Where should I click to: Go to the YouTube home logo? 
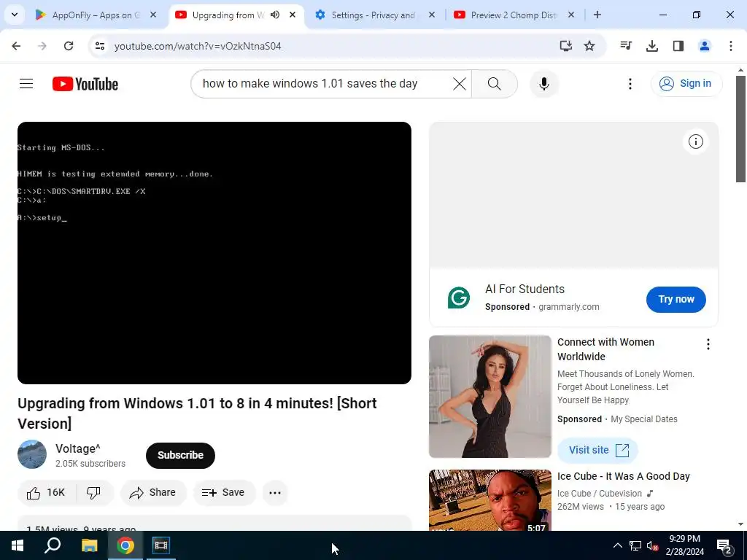pos(85,84)
